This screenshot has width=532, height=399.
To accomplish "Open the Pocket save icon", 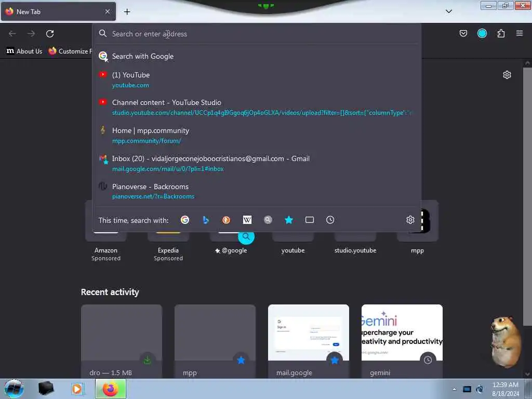I will click(463, 33).
